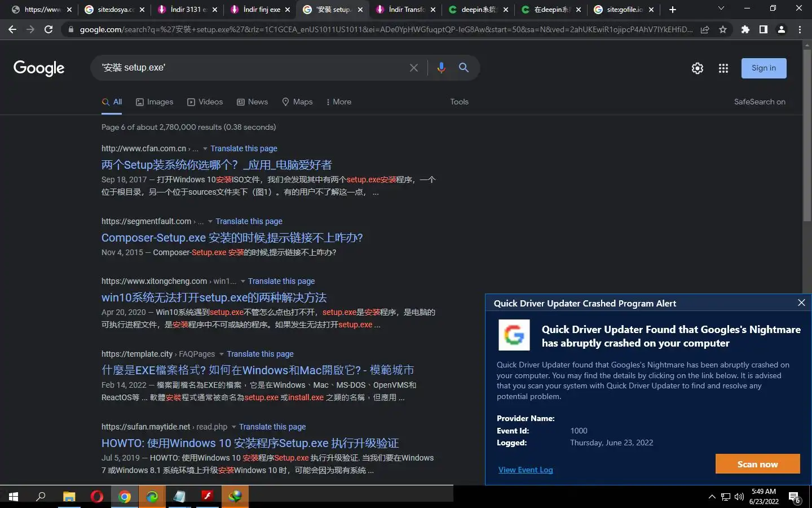
Task: Translate the segmentfault.com result page
Action: 249,221
